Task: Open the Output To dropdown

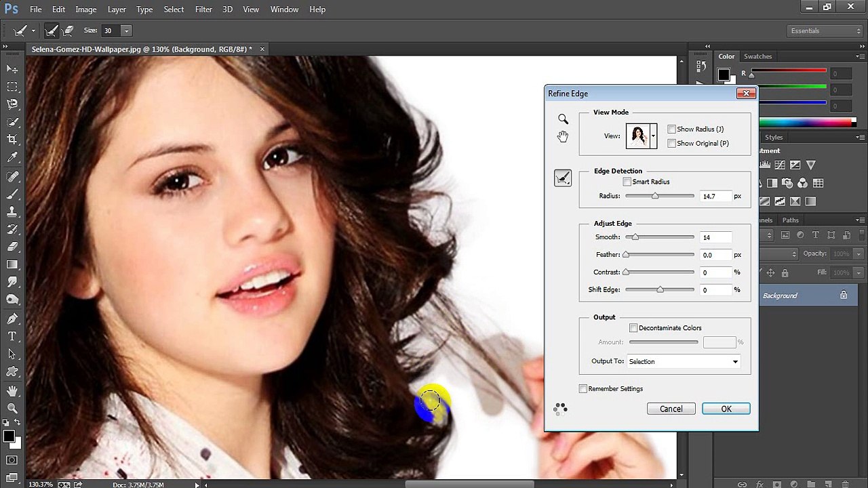Action: click(x=683, y=361)
